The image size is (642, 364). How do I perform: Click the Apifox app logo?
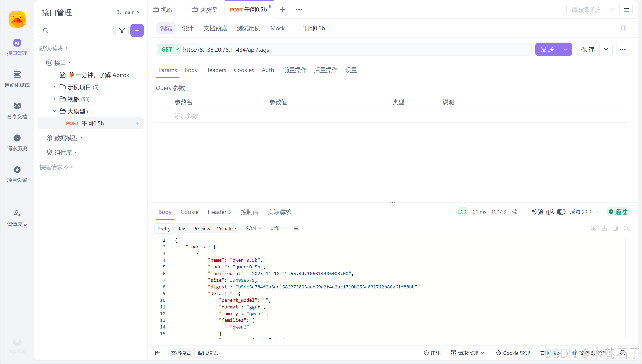point(17,19)
